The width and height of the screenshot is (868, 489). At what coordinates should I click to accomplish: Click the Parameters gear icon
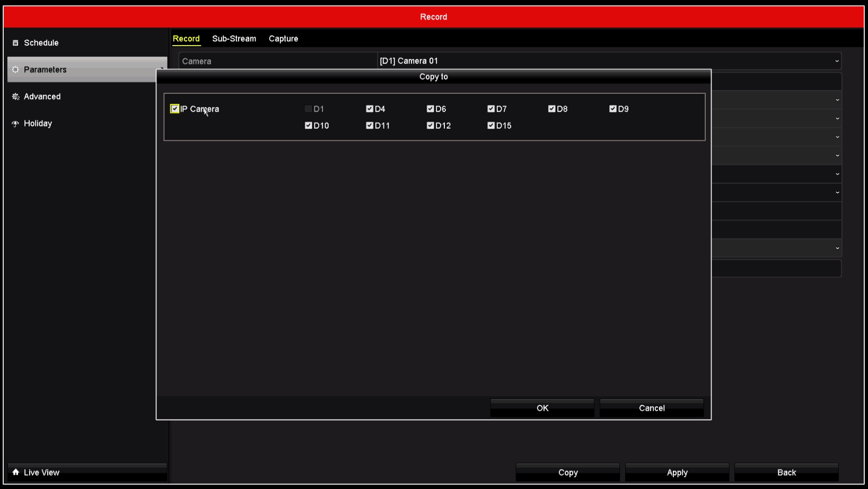click(15, 70)
